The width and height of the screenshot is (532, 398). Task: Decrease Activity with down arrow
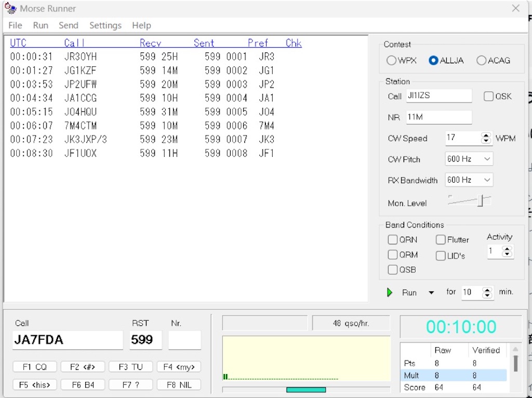click(508, 254)
